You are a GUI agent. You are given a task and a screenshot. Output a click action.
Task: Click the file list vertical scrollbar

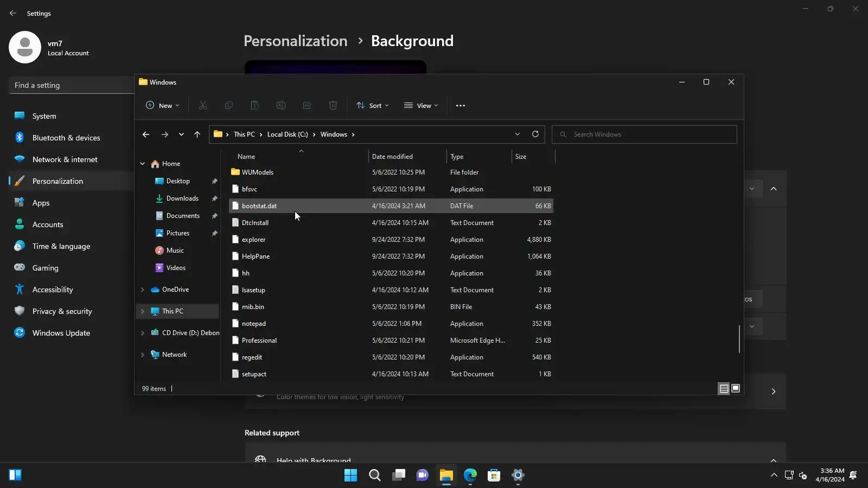tap(739, 339)
